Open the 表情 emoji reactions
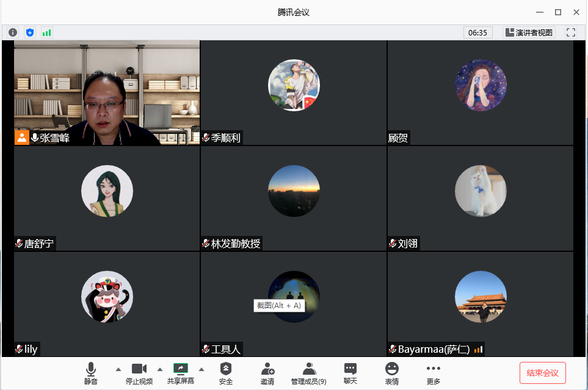This screenshot has height=390, width=588. click(x=392, y=372)
